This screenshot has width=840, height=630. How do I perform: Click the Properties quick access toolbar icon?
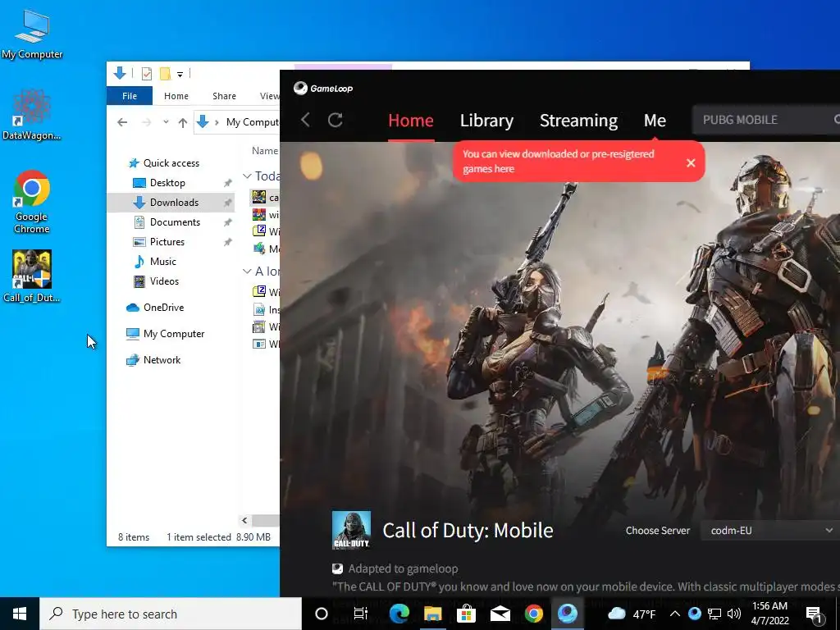(x=146, y=73)
